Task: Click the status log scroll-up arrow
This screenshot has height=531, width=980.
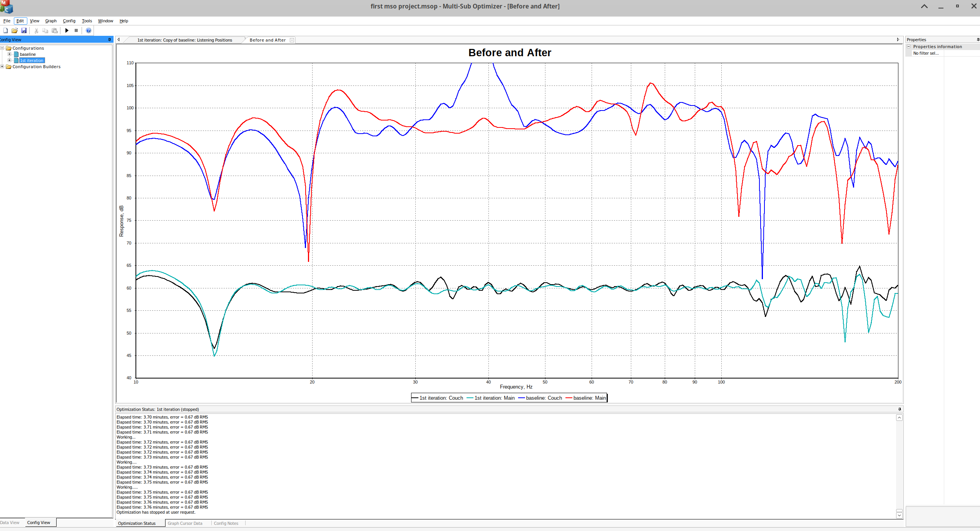Action: tap(899, 418)
